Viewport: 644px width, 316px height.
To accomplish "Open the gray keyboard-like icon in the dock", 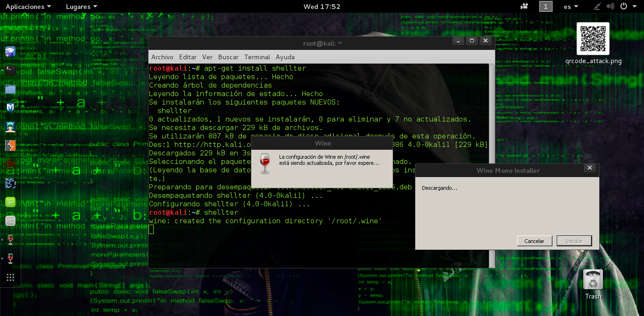I will 10,221.
